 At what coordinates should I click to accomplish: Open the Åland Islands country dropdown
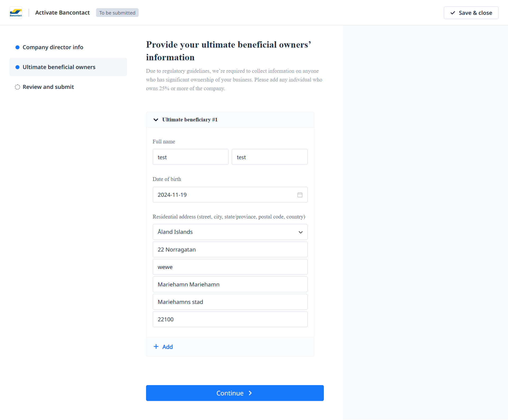[230, 232]
